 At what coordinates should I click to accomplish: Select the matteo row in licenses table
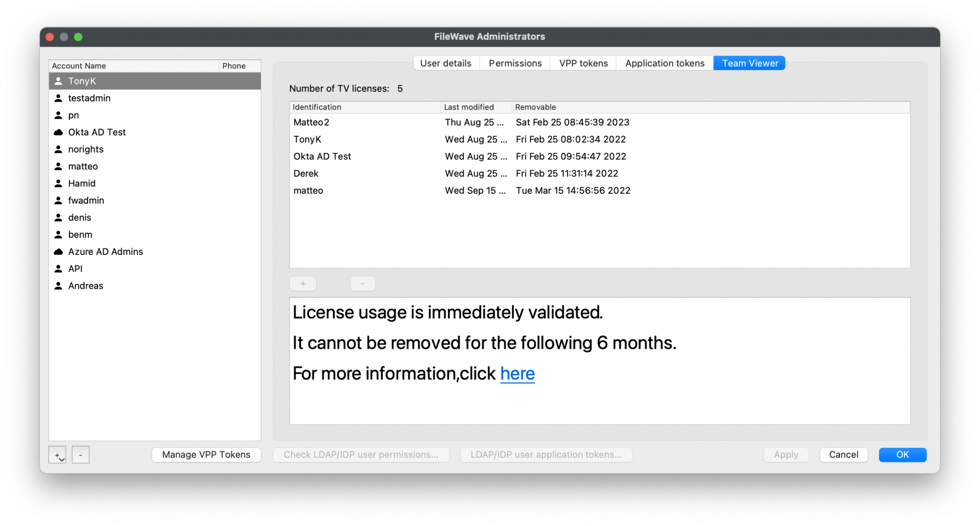click(600, 191)
